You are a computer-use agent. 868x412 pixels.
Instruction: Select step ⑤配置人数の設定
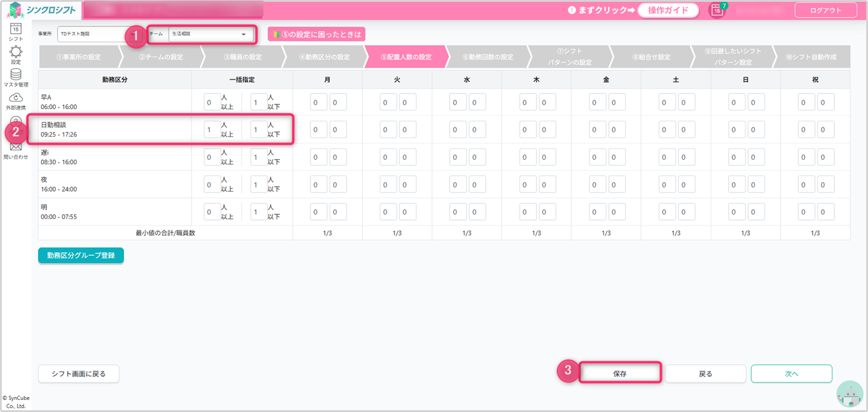(406, 57)
